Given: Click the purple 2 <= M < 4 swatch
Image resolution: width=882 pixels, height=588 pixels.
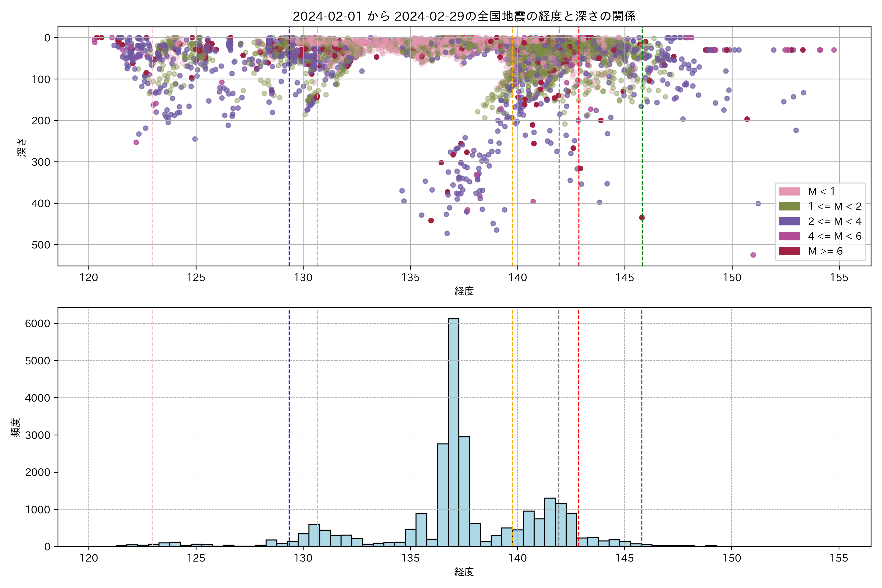Looking at the screenshot, I should pyautogui.click(x=789, y=221).
